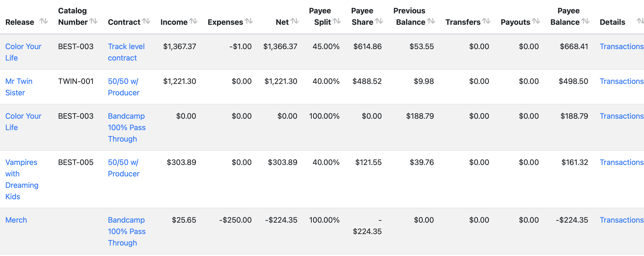Sort using Payee Share arrows icon
Image resolution: width=644 pixels, height=256 pixels.
[x=379, y=21]
